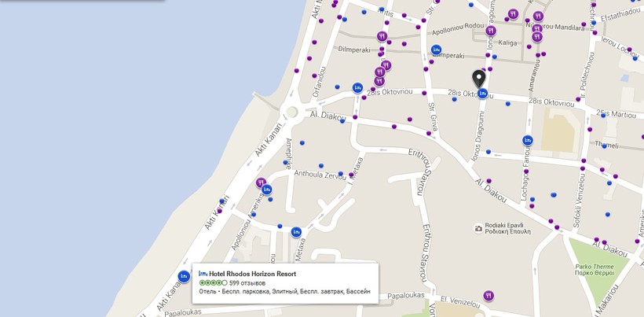Image resolution: width=644 pixels, height=317 pixels.
Task: Click the Orfanidou street label
Action: (x=320, y=83)
